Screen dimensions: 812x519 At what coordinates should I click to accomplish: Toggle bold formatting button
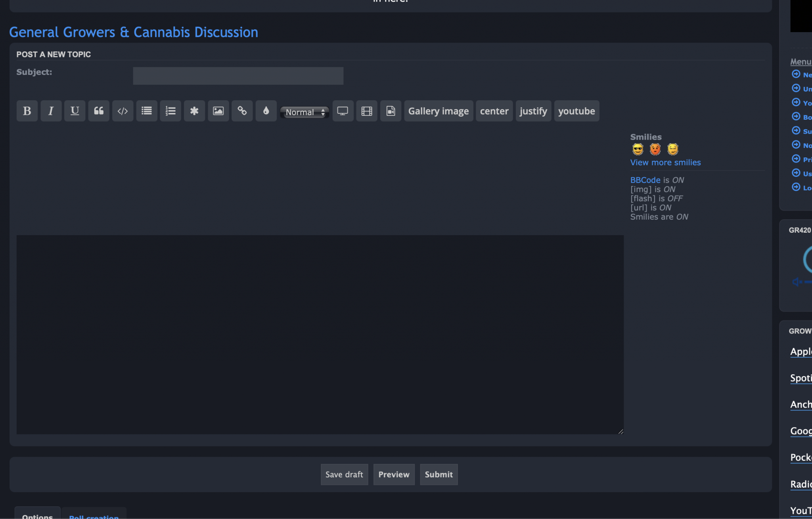tap(27, 111)
